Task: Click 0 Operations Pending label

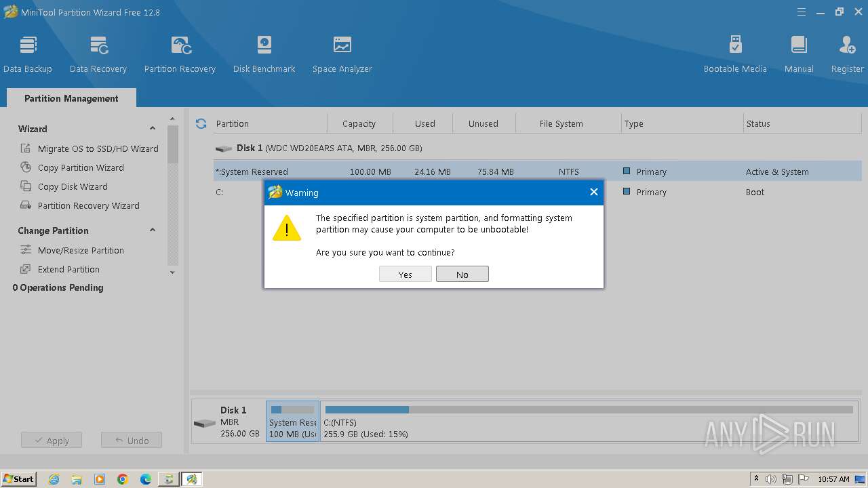Action: pyautogui.click(x=58, y=287)
